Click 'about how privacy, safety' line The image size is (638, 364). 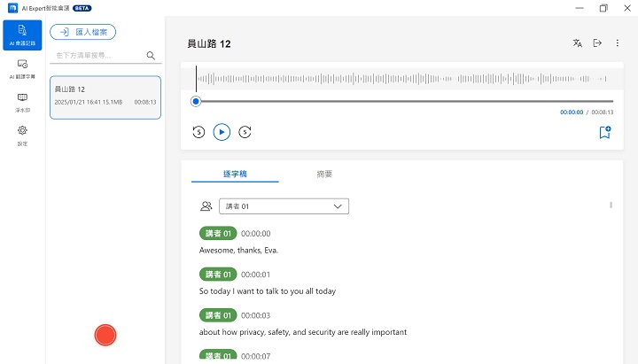[303, 332]
